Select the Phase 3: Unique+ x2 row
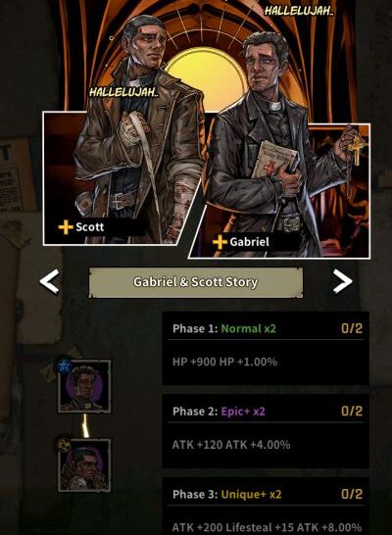The width and height of the screenshot is (392, 535). click(266, 506)
